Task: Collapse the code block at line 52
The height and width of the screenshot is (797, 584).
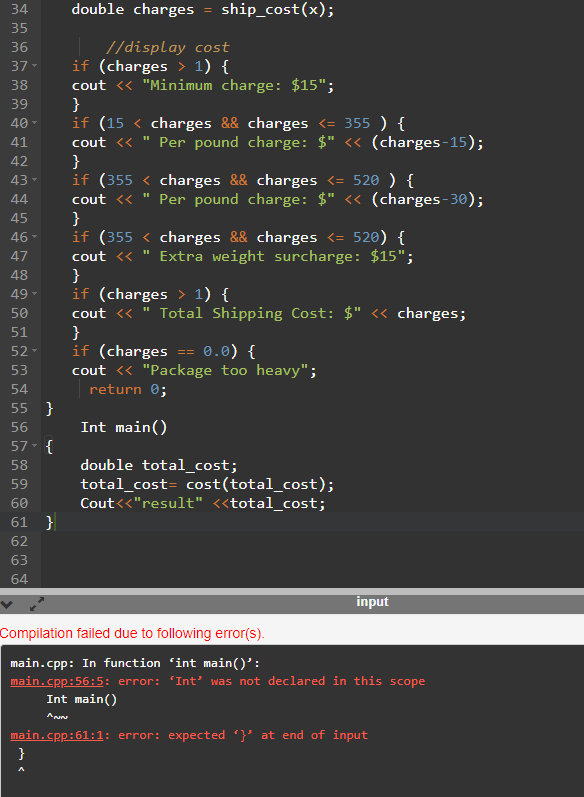Action: click(35, 351)
